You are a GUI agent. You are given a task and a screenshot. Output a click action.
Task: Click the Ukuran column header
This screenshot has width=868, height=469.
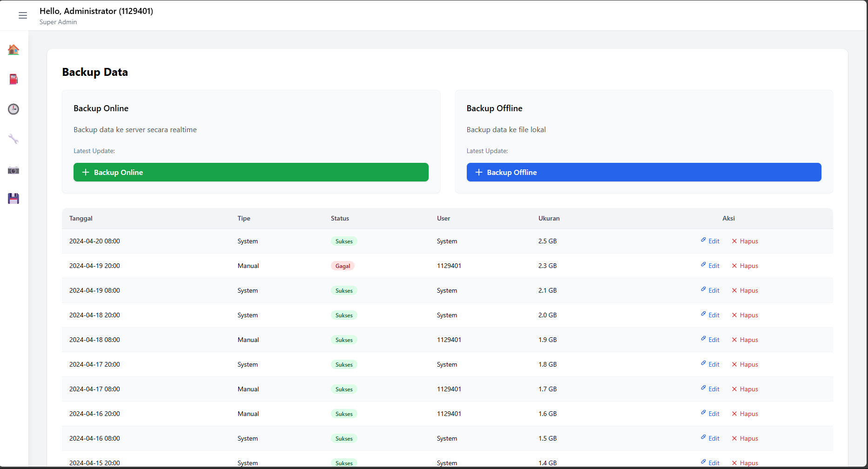coord(549,218)
